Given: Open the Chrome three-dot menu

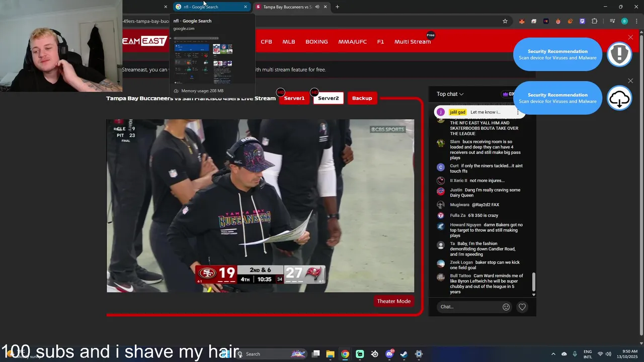Looking at the screenshot, I should (635, 21).
